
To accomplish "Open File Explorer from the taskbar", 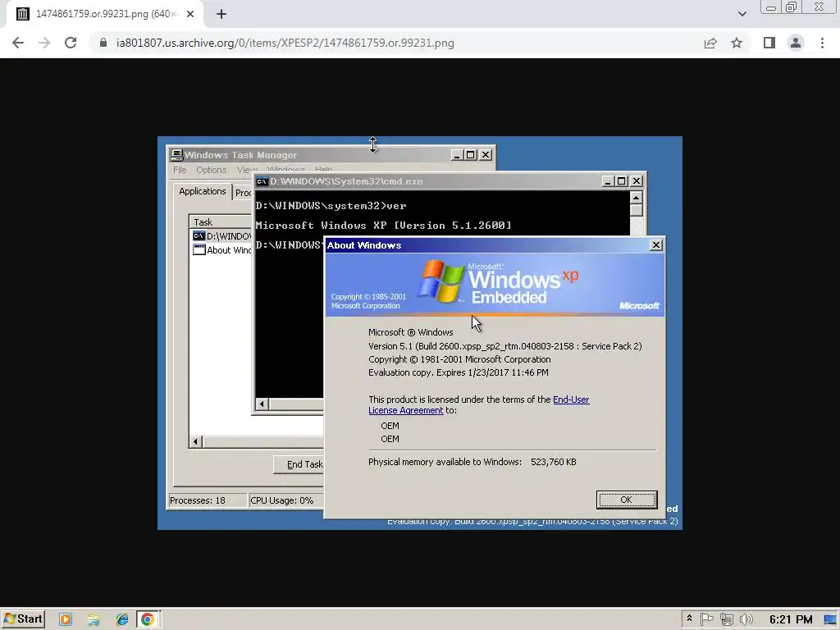I will [94, 619].
